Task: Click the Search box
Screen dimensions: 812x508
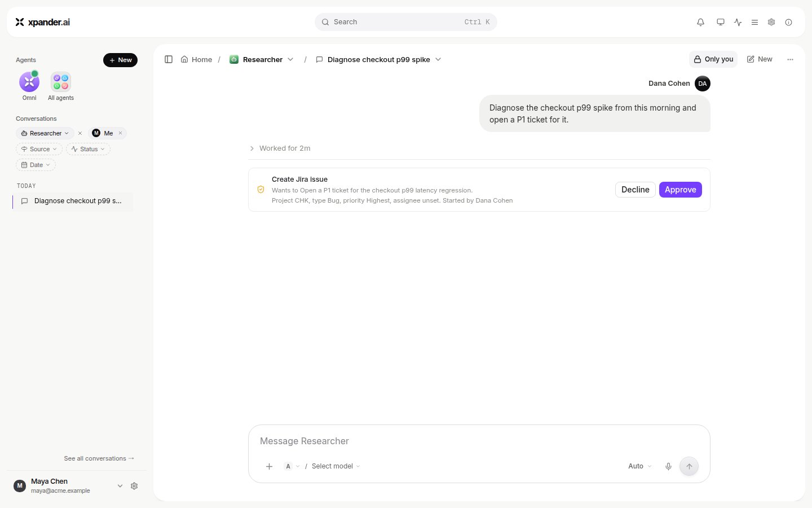Action: pyautogui.click(x=406, y=22)
